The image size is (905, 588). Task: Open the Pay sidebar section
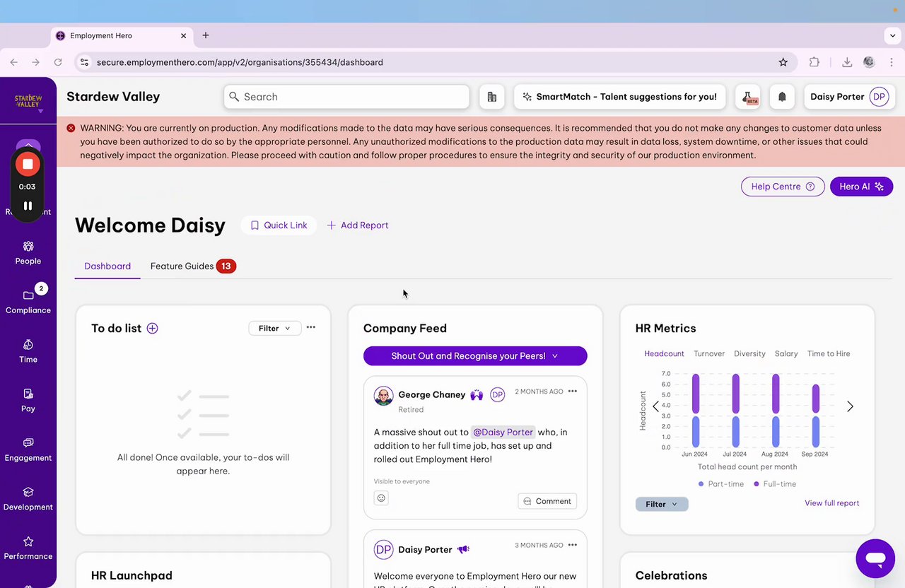[x=28, y=400]
